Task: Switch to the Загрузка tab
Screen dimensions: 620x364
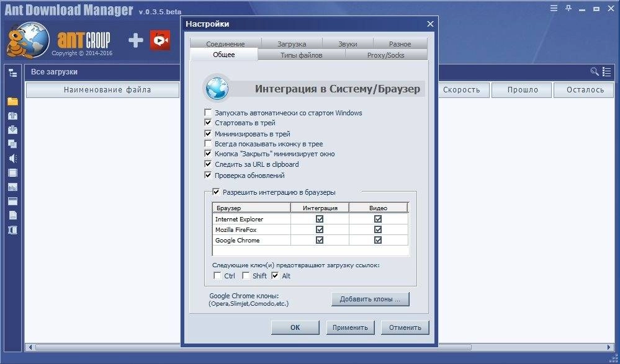Action: point(292,43)
